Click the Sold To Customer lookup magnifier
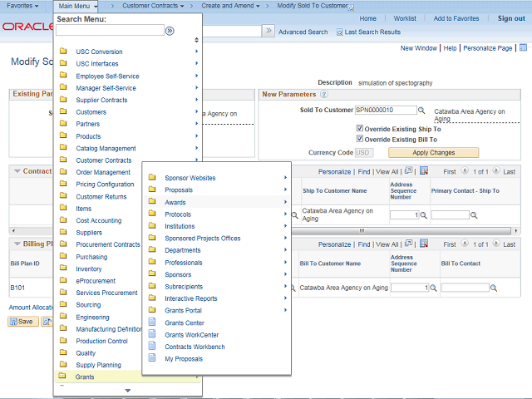Viewport: 532px width, 399px height. click(421, 110)
